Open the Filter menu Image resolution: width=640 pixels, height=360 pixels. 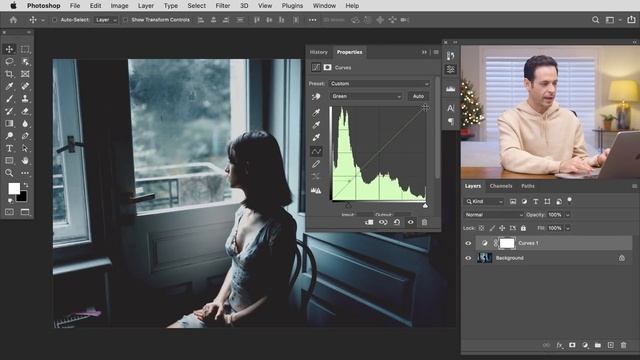[x=222, y=6]
